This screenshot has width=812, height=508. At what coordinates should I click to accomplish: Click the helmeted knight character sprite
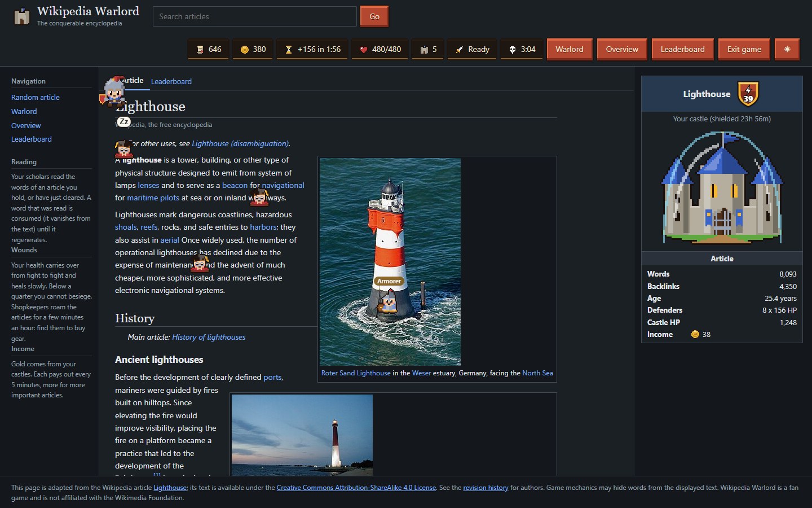[113, 91]
